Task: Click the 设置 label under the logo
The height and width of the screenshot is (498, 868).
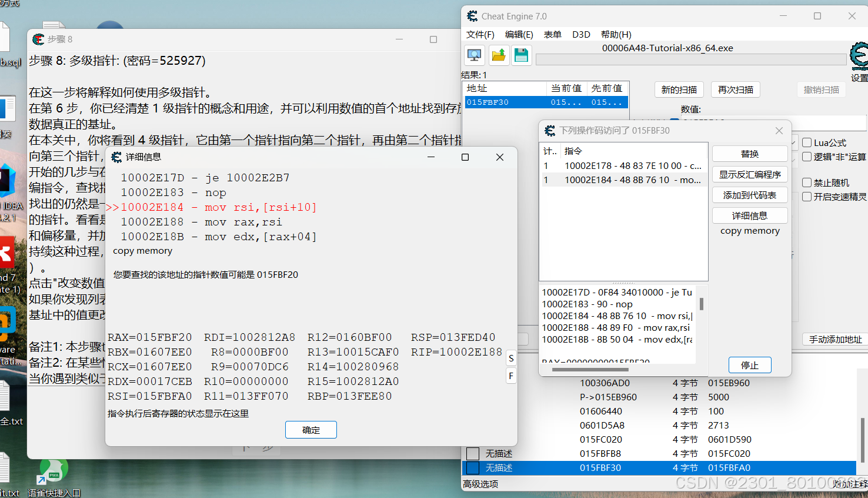Action: click(859, 78)
